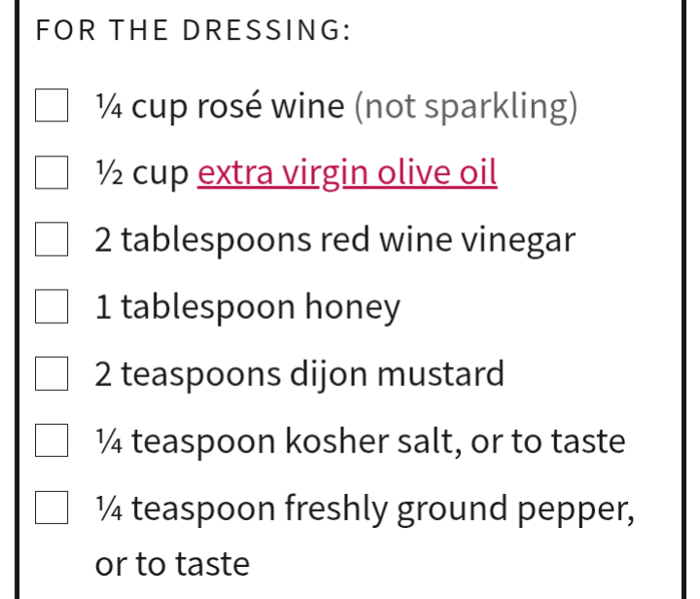Image resolution: width=700 pixels, height=599 pixels.
Task: Click the "2 tablespoons red wine vinegar" label
Action: [x=335, y=241]
